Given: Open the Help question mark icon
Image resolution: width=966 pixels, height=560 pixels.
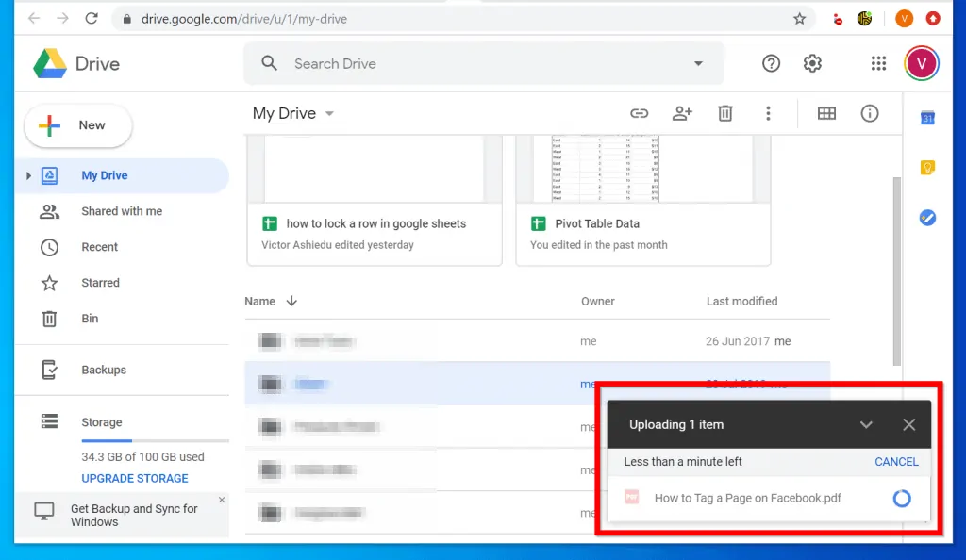Looking at the screenshot, I should (771, 63).
